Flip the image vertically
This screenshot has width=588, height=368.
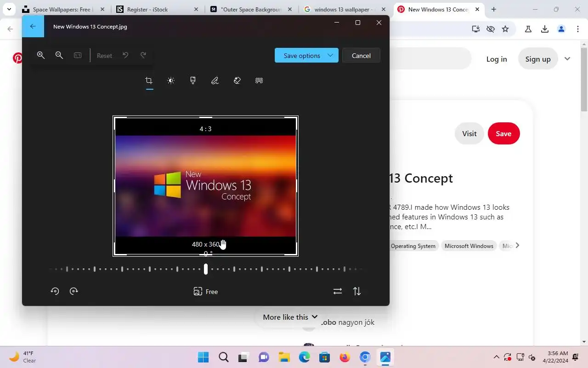[357, 291]
